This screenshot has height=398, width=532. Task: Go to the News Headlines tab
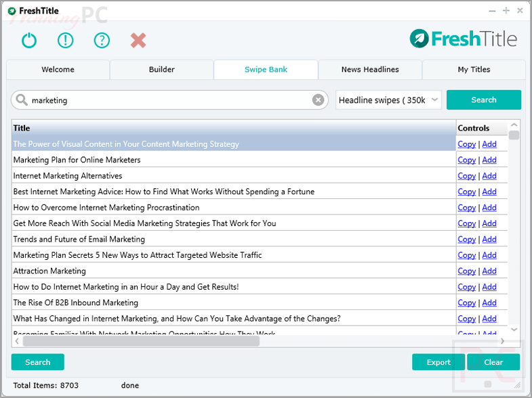coord(370,70)
